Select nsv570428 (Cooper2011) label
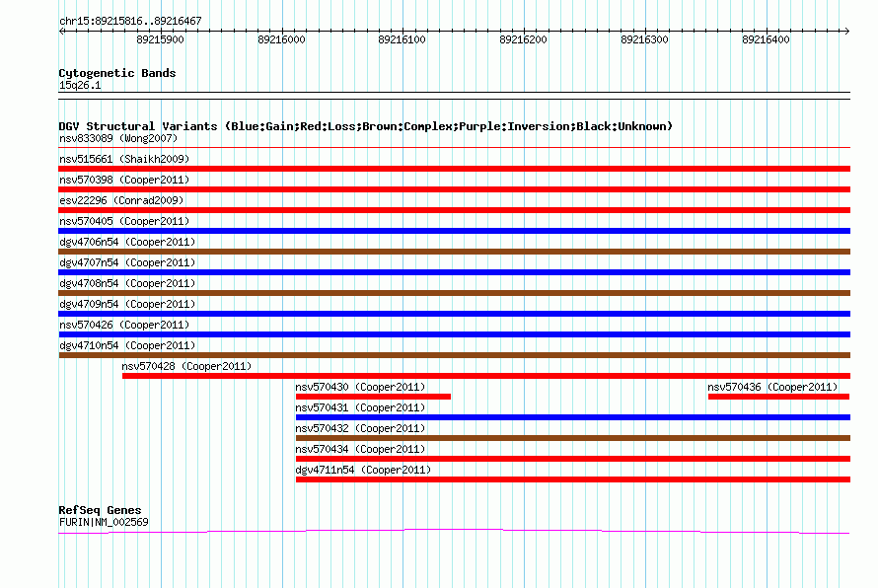878x588 pixels. 186,366
